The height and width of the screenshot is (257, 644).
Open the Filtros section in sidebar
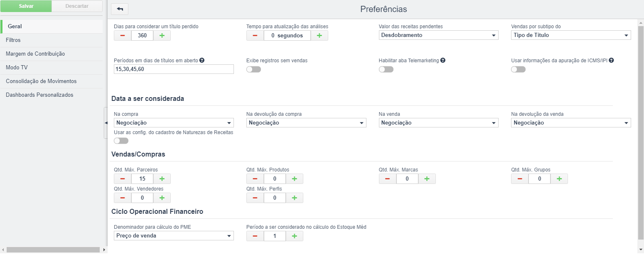pyautogui.click(x=52, y=40)
